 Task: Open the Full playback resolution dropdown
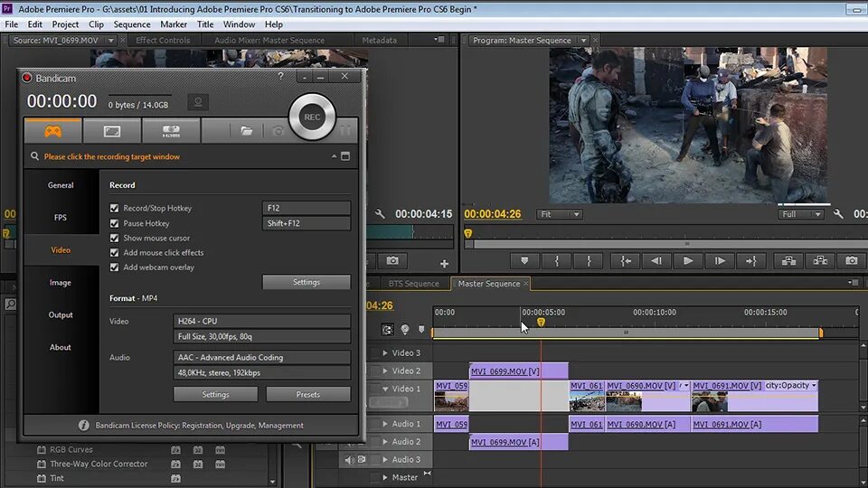(801, 214)
